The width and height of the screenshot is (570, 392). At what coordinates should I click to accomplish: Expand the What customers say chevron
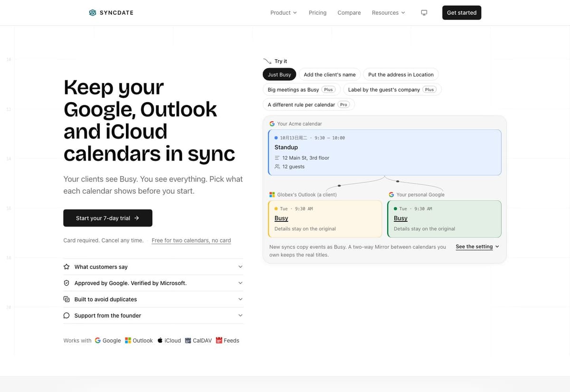(x=240, y=267)
